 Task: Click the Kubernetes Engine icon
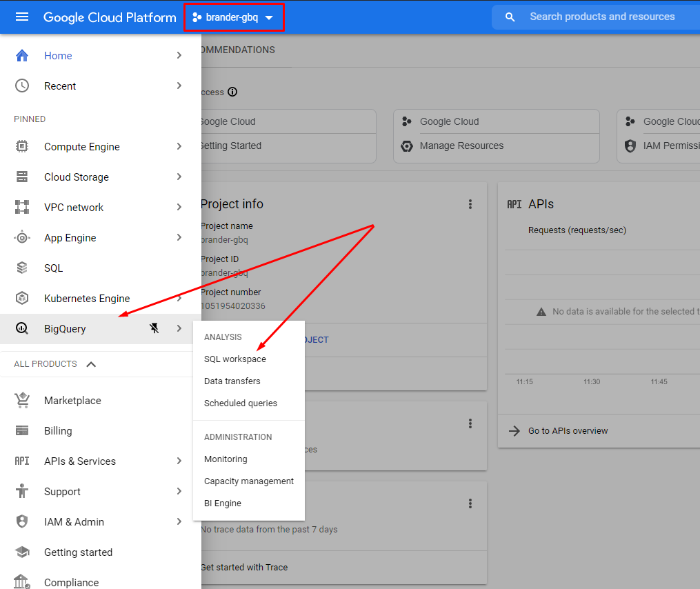pyautogui.click(x=22, y=299)
